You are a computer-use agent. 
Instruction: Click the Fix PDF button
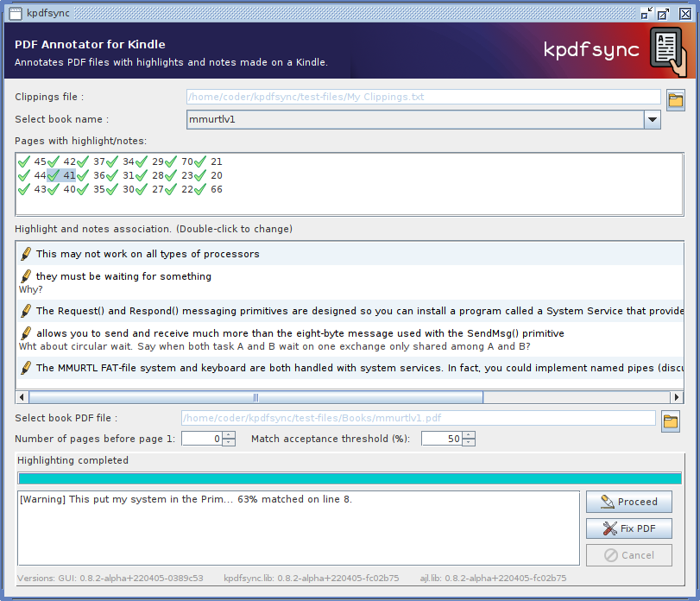click(629, 528)
